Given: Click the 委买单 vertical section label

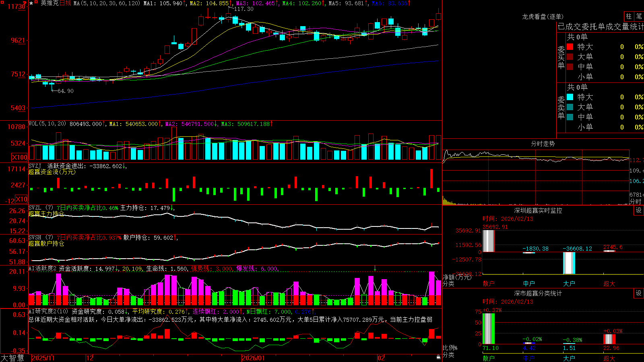Looking at the screenshot, I should (561, 57).
